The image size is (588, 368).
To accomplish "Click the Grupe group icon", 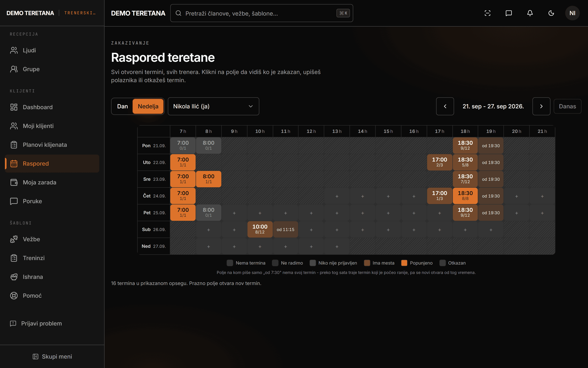I will (x=14, y=69).
